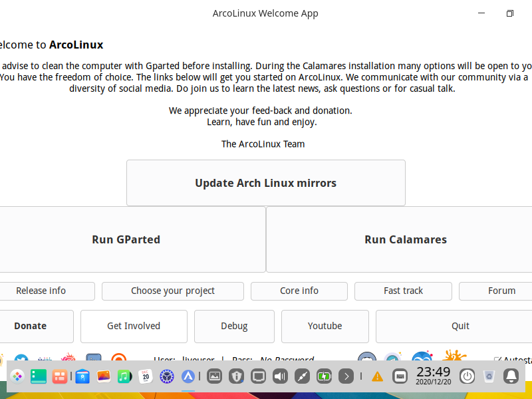Click the display monitor tray icon
The image size is (532, 399).
tap(258, 376)
